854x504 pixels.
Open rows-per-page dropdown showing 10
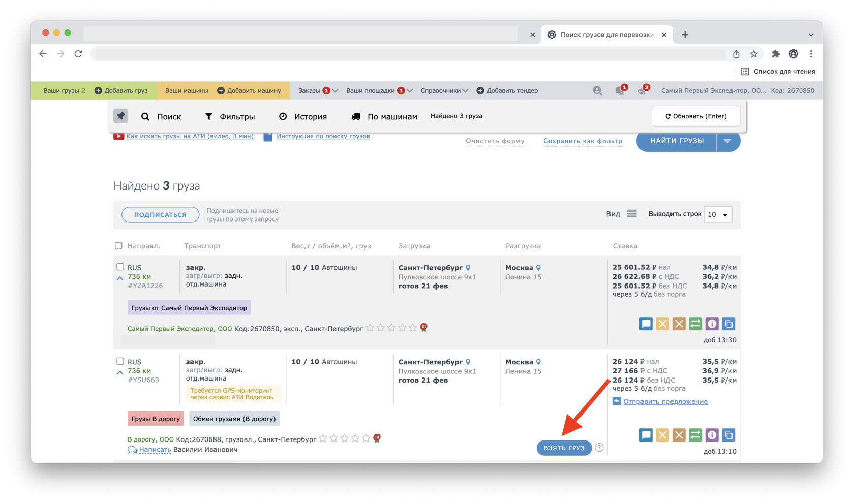[718, 214]
